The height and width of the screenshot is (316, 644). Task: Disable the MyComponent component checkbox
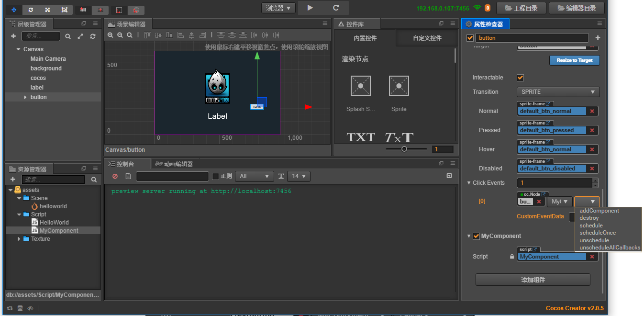click(476, 236)
